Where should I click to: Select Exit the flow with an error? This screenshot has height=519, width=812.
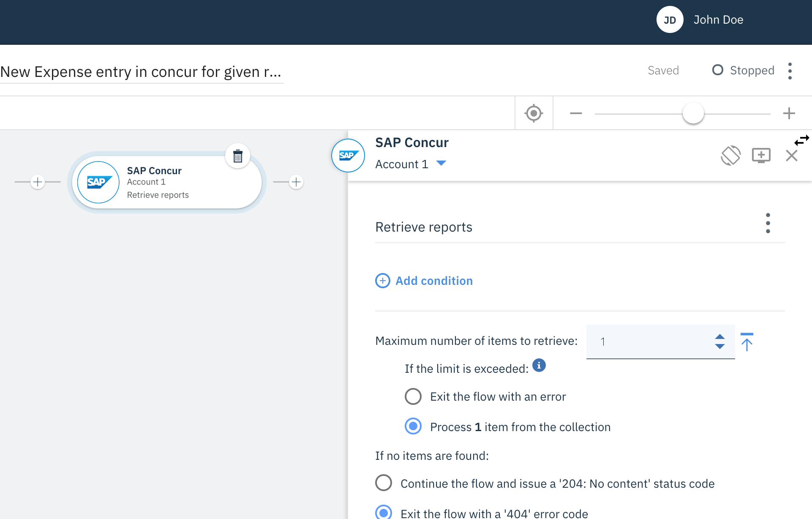click(413, 396)
